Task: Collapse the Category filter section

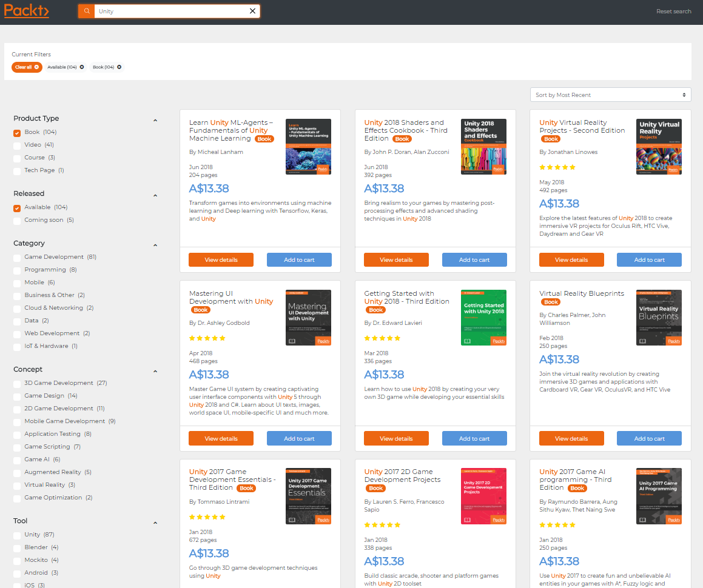Action: (x=155, y=245)
